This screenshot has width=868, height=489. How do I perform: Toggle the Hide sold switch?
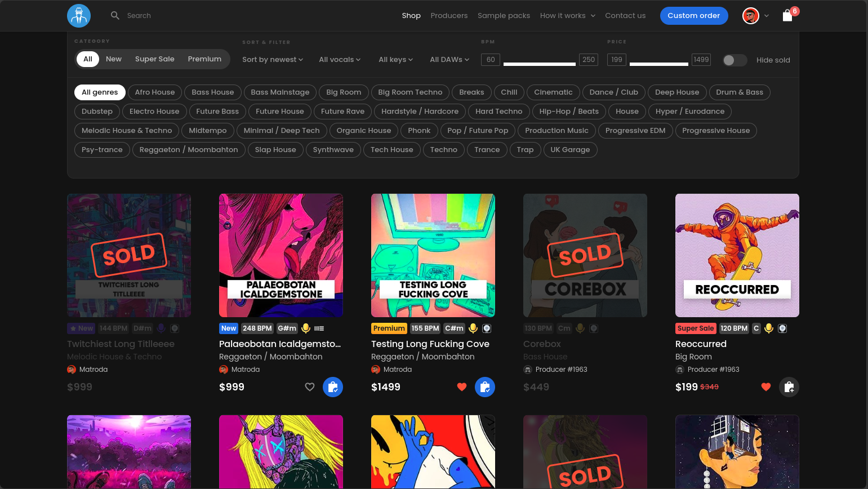click(x=735, y=60)
